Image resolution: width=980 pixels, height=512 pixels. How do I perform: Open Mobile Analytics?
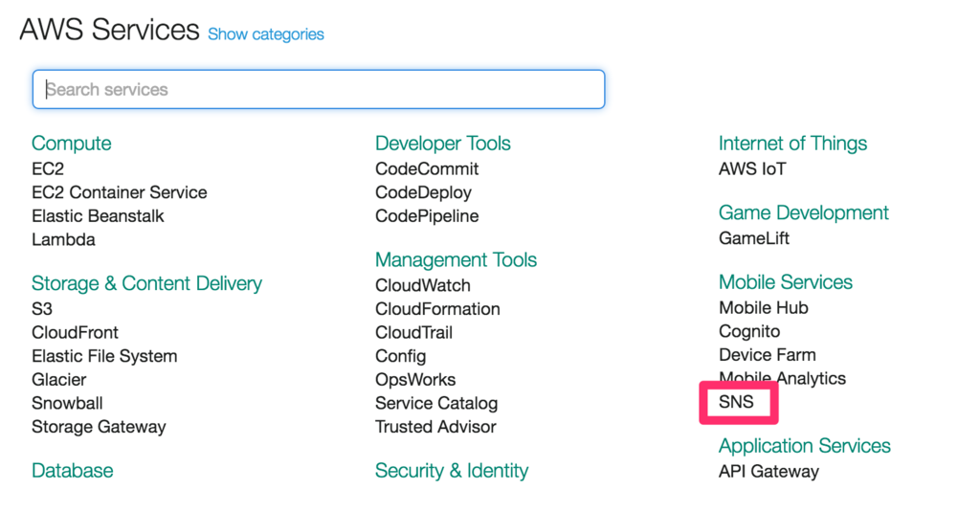pos(783,379)
